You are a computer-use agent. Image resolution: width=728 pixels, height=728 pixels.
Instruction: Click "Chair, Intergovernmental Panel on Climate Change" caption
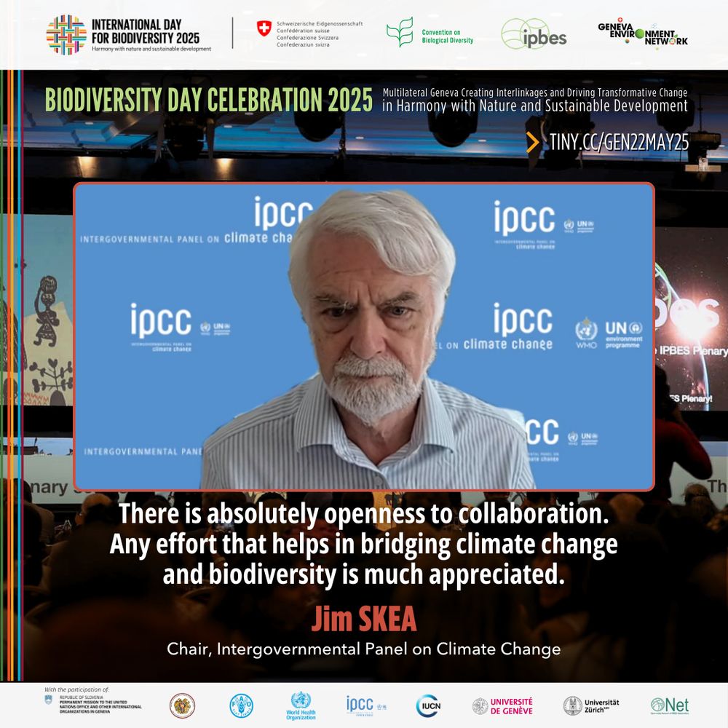363,649
